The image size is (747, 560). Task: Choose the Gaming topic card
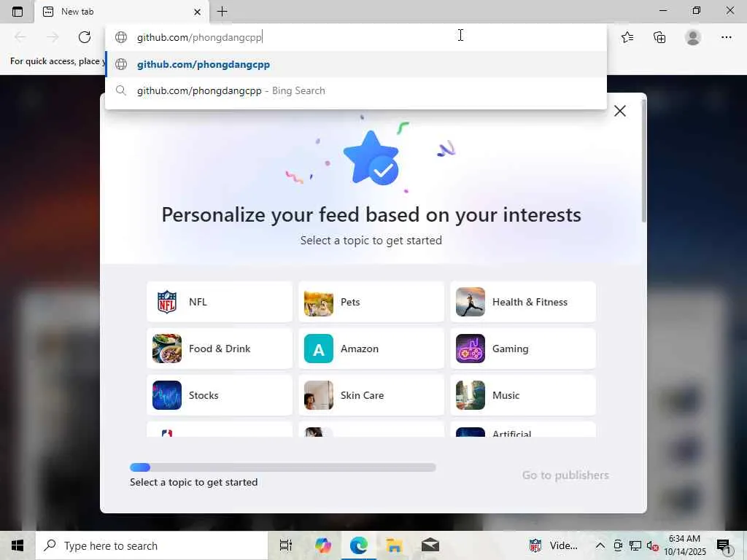[522, 349]
